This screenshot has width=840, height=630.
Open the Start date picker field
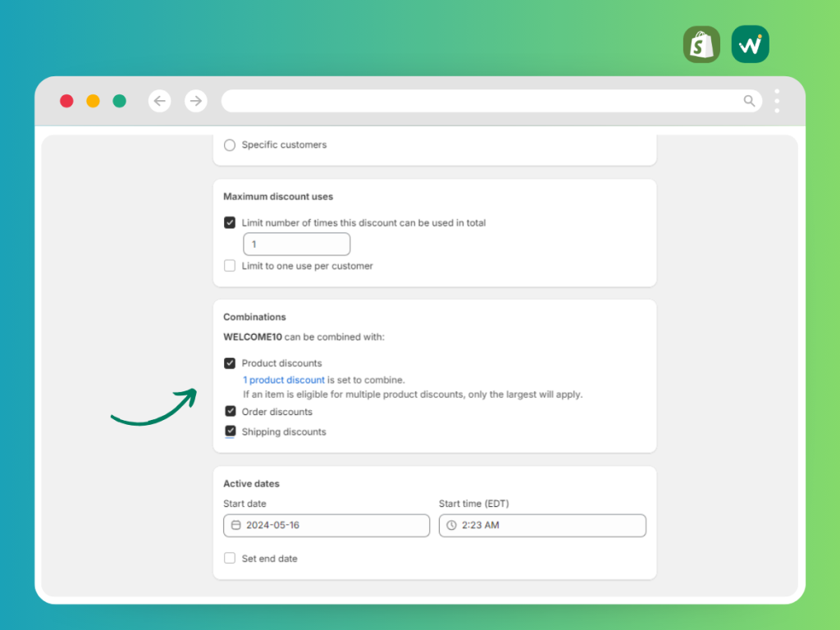326,526
